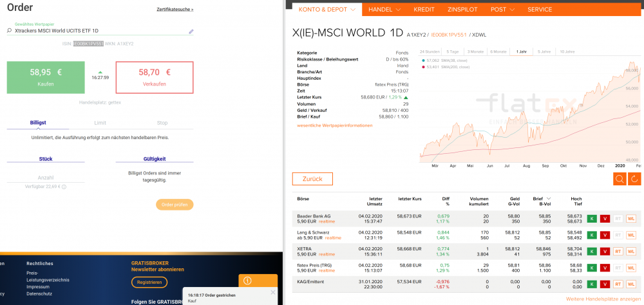Viewport: 644px width, 305px height.
Task: Click the pencil edit icon beside Xtrackers security
Action: click(x=191, y=31)
